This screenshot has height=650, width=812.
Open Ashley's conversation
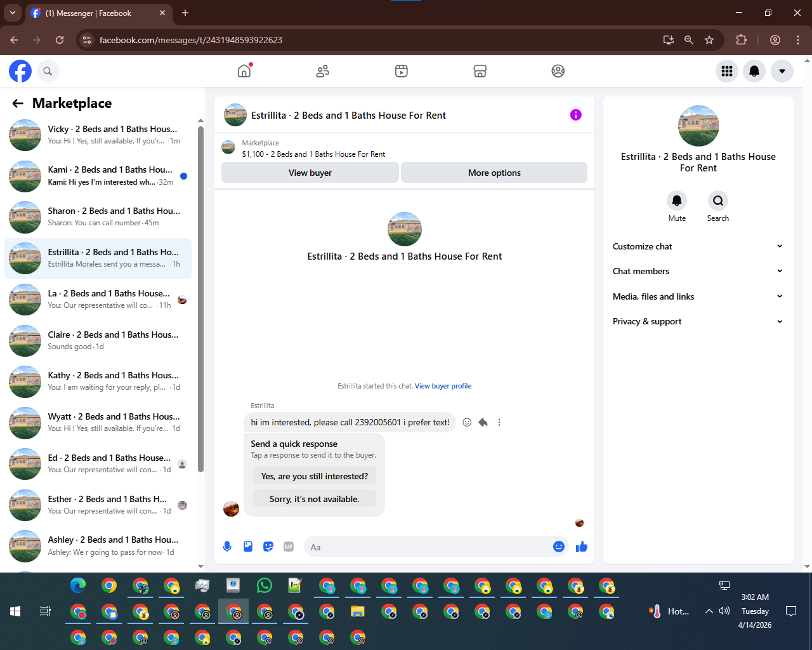click(x=98, y=546)
